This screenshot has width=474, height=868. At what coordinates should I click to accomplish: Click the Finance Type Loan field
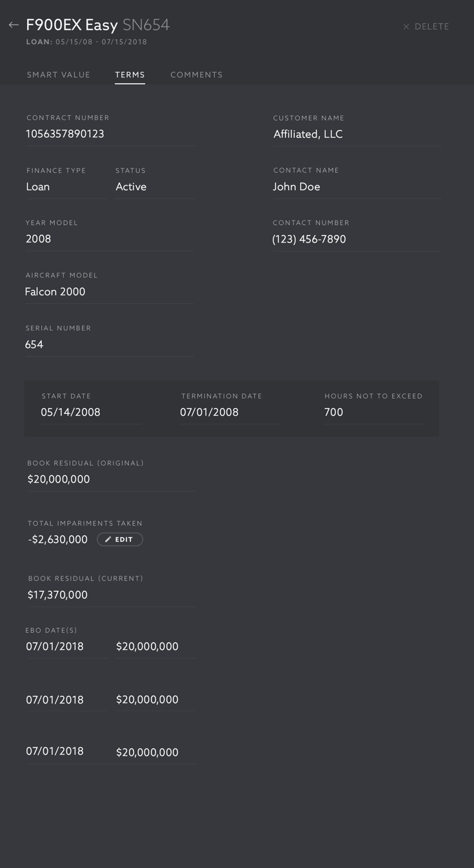pos(64,187)
